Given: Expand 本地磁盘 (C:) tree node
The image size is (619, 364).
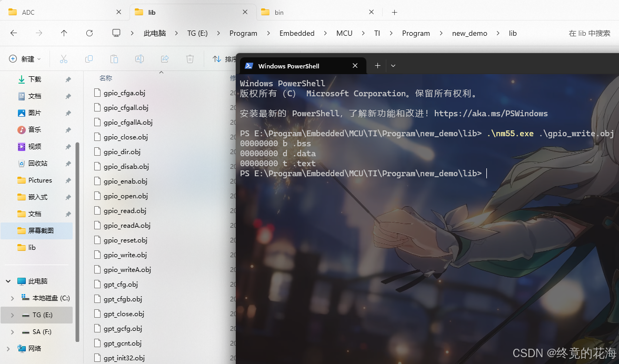Looking at the screenshot, I should [12, 298].
